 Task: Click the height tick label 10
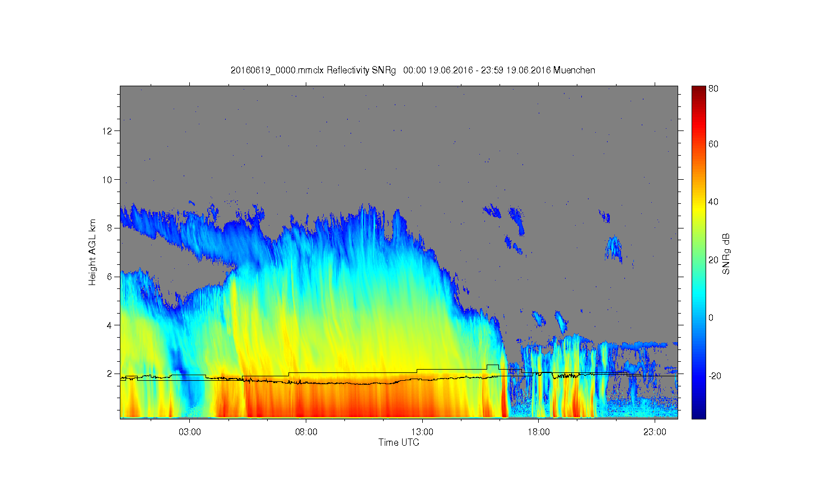click(x=108, y=179)
